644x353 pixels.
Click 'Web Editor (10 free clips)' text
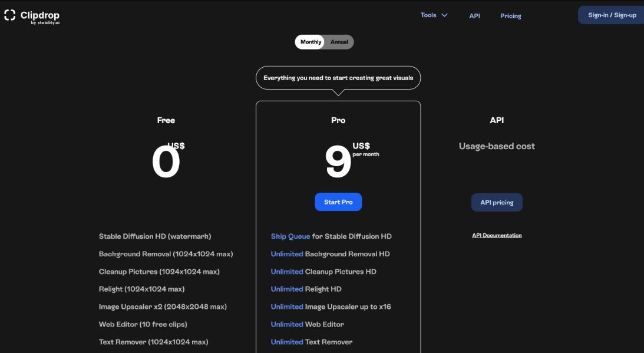click(143, 324)
